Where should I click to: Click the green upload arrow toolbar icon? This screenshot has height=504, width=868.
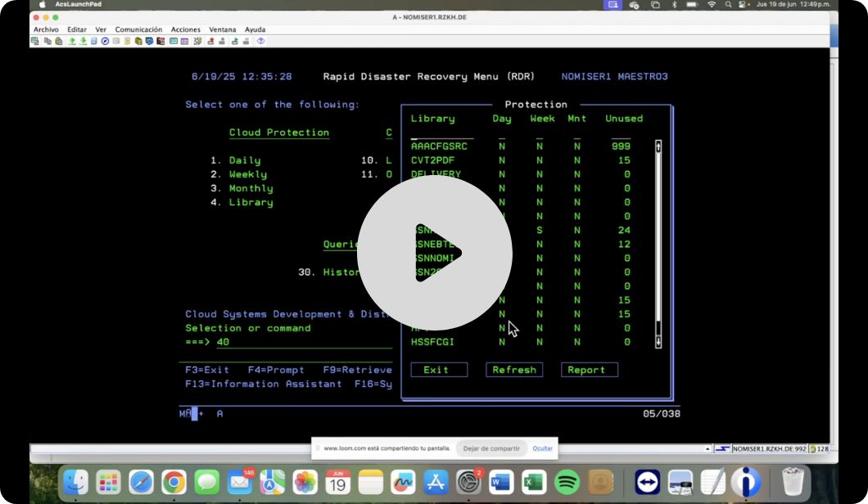pos(72,41)
